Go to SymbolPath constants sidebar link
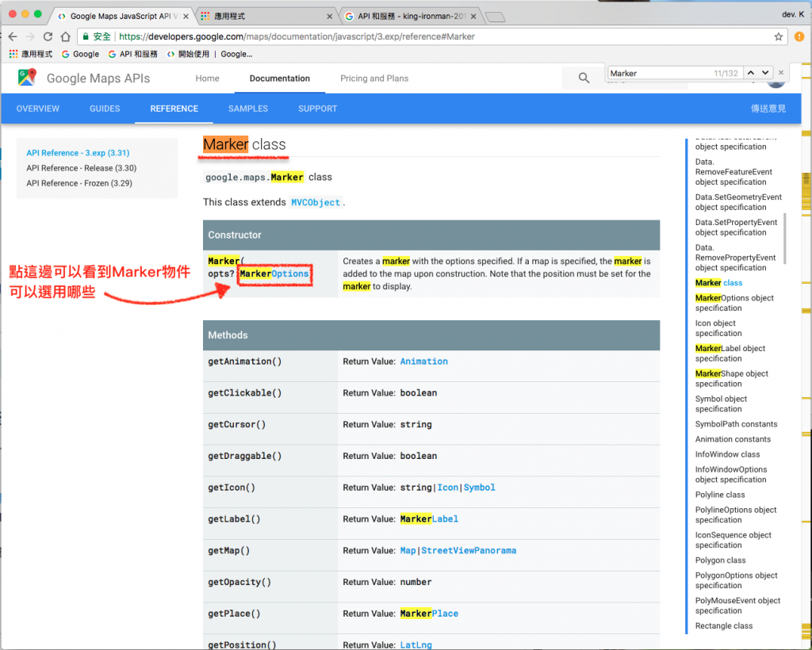The height and width of the screenshot is (650, 812). pyautogui.click(x=736, y=424)
